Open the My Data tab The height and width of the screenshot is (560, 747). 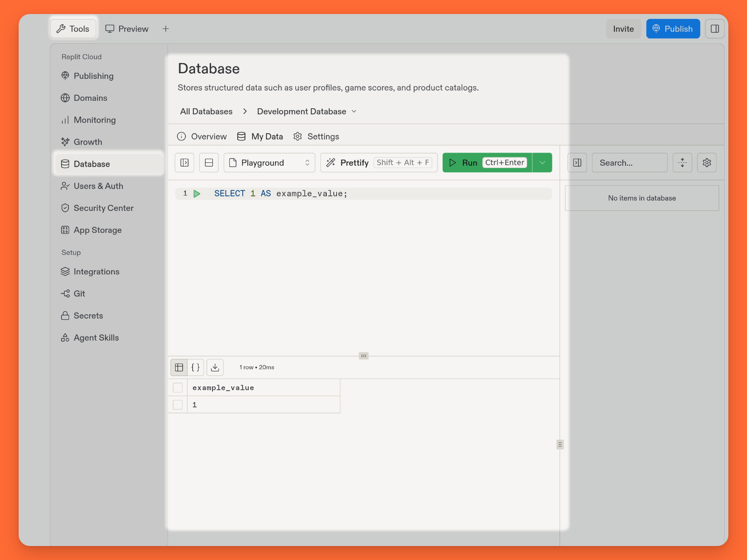260,136
